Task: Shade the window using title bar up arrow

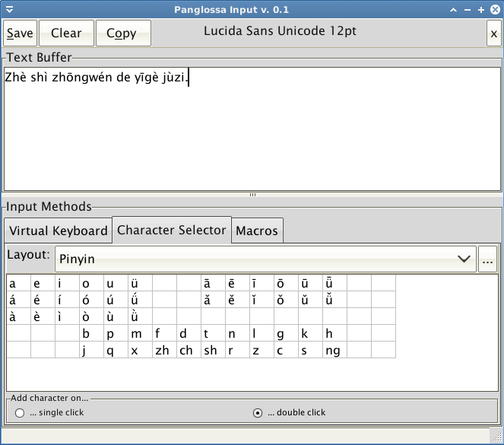Action: click(x=454, y=9)
